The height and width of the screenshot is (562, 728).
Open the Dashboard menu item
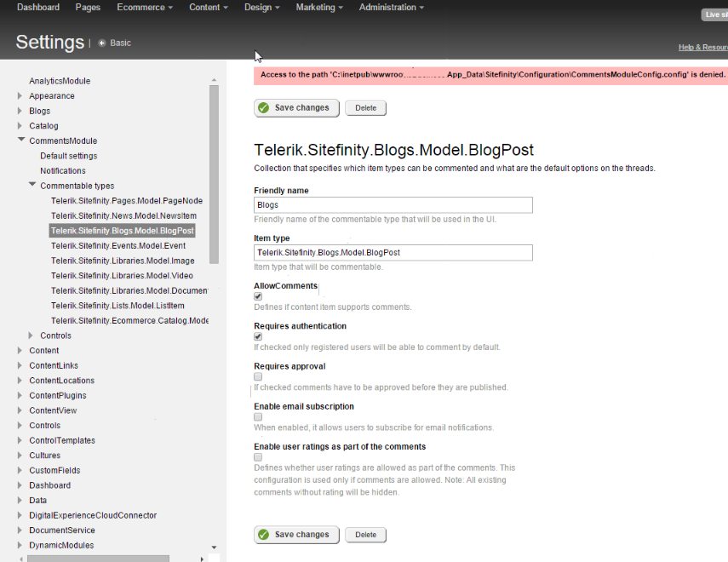[x=38, y=8]
